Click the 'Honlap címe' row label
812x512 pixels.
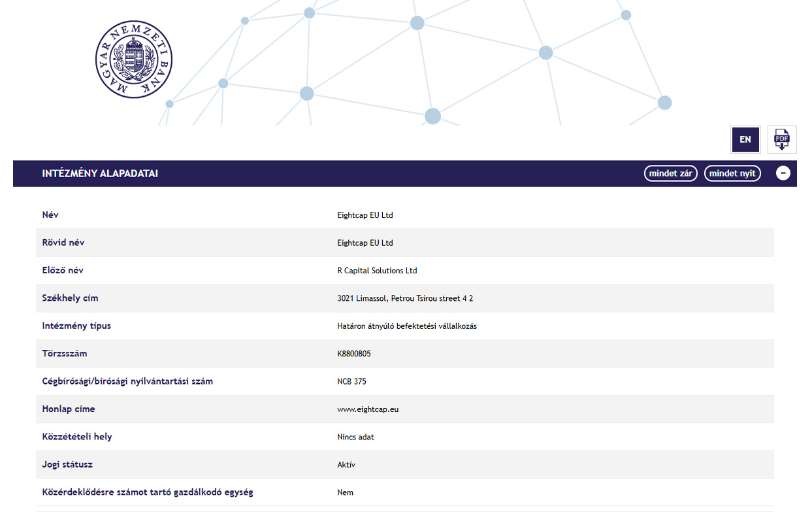[x=69, y=409]
